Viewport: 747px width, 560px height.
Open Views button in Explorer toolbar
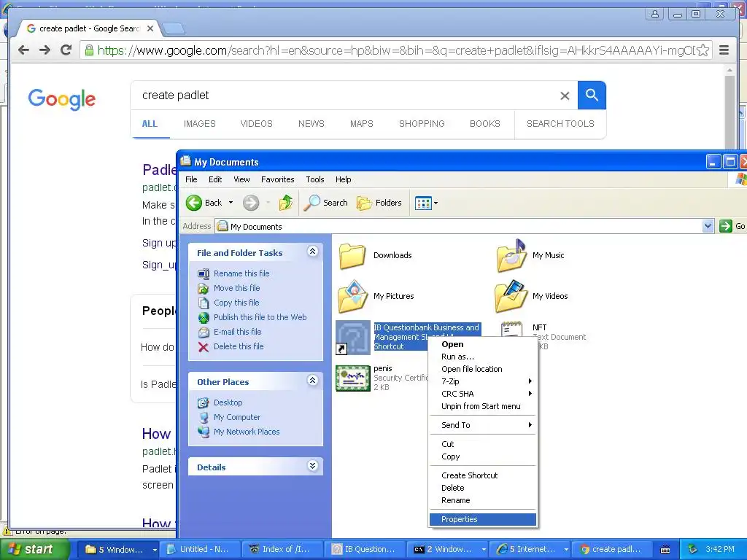[422, 203]
